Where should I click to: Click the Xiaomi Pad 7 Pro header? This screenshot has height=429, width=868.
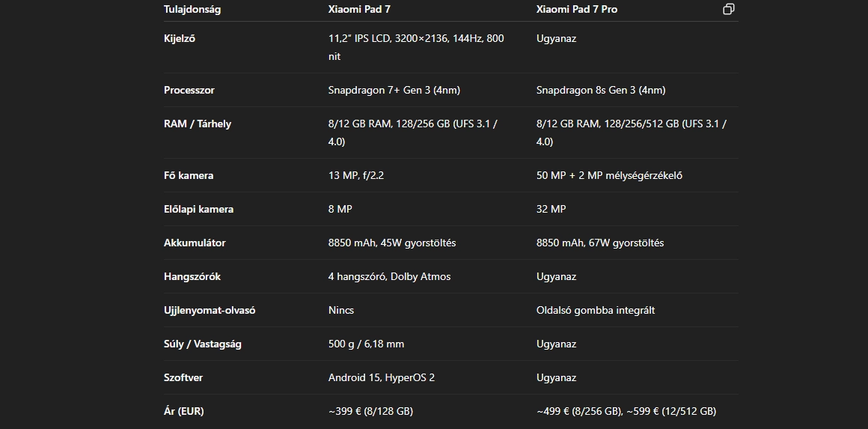[x=577, y=10]
